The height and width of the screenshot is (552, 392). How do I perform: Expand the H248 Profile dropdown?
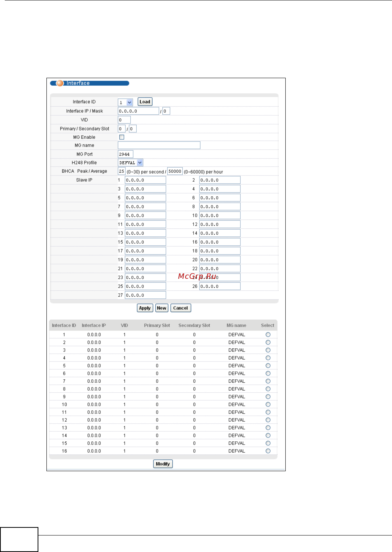point(130,163)
